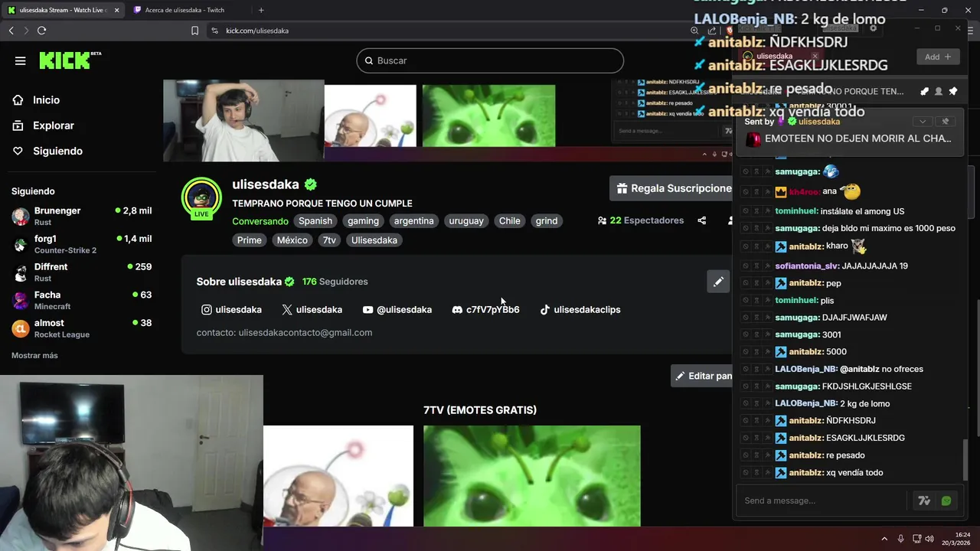
Task: Open Facha's channel in Siguiendo list
Action: pos(81,300)
